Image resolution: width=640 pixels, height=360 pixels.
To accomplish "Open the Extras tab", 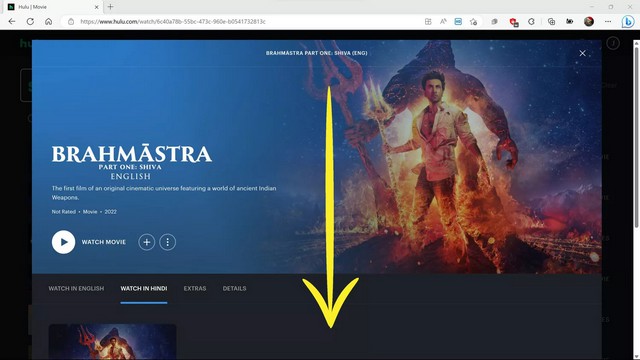I will pyautogui.click(x=195, y=289).
